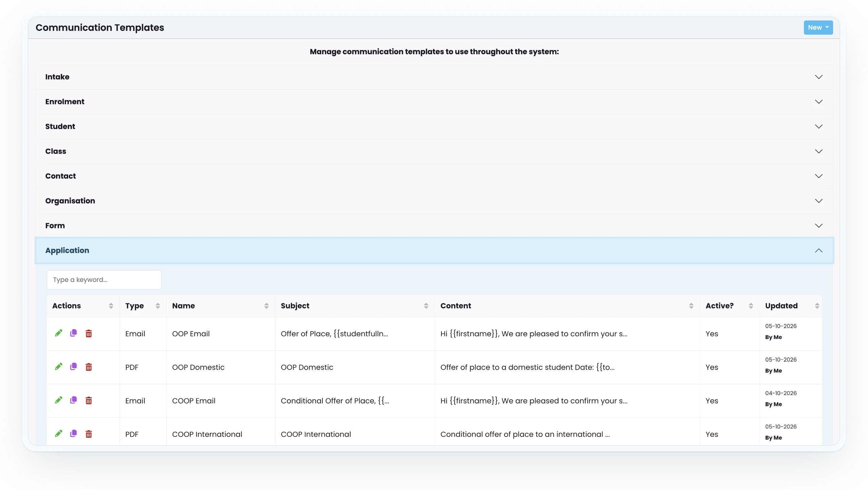This screenshot has height=490, width=868.
Task: Click the 'Communication Templates' page title
Action: 100,27
